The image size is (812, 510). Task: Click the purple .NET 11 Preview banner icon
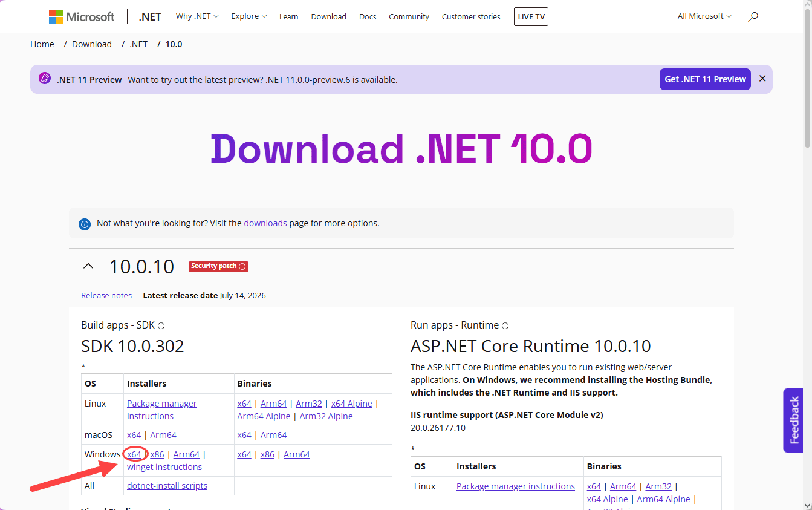[45, 79]
